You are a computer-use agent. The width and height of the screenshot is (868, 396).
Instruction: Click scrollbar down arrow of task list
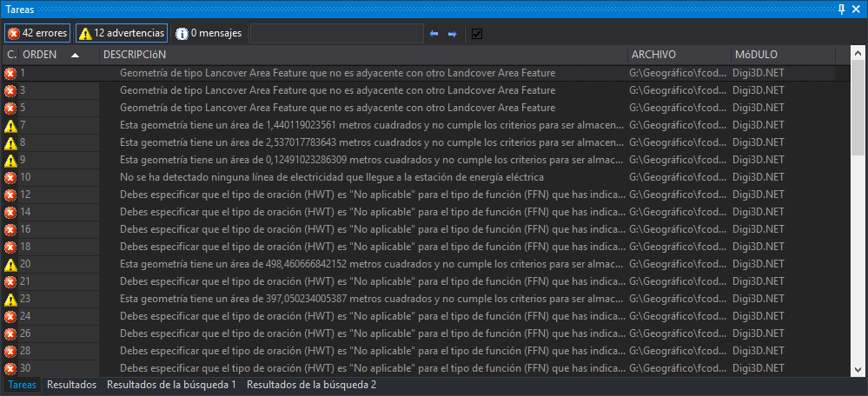pyautogui.click(x=858, y=369)
